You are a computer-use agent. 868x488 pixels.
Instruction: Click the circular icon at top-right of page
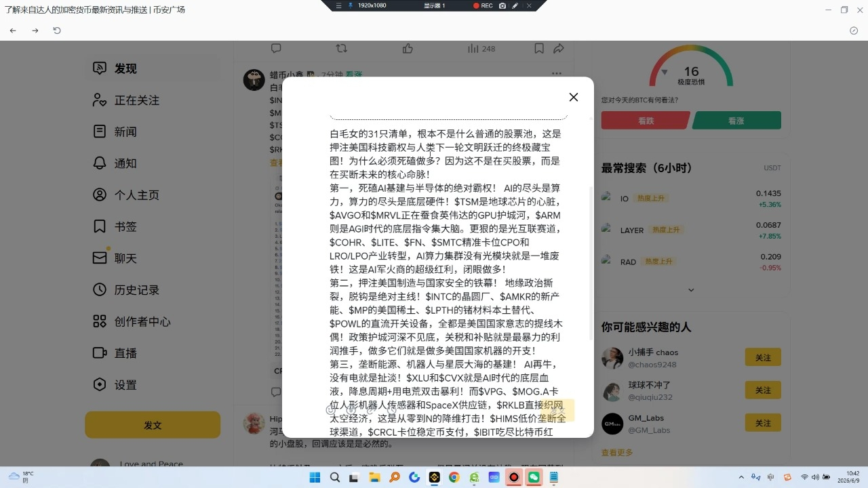[854, 30]
